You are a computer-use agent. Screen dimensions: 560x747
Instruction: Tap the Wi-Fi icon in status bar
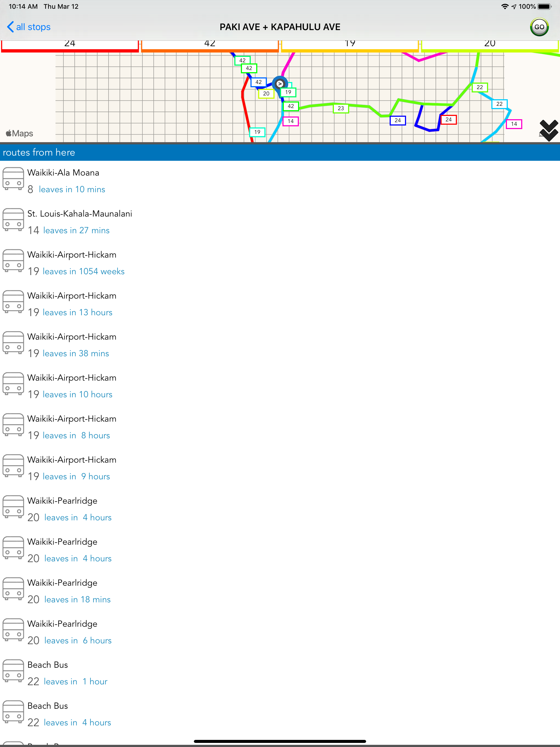(504, 6)
